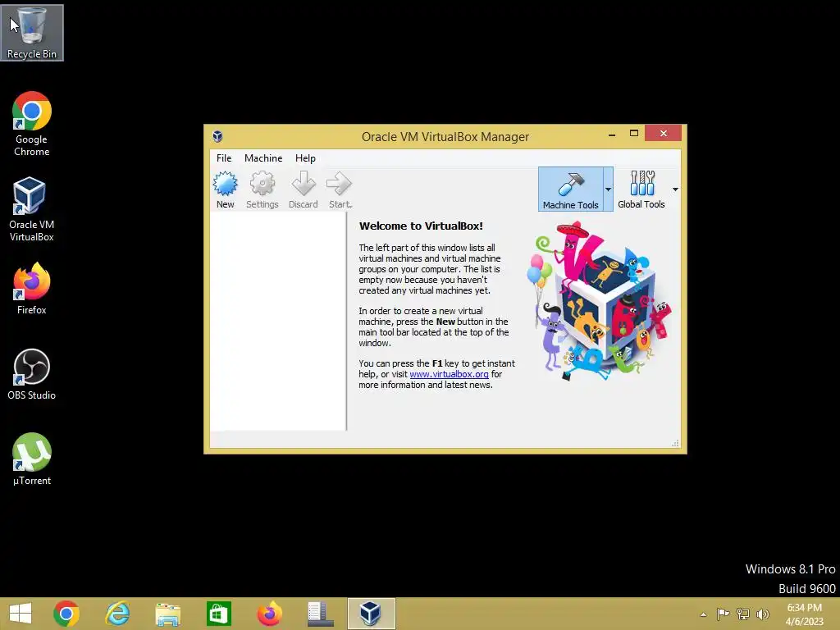
Task: Open the File menu
Action: [x=224, y=158]
